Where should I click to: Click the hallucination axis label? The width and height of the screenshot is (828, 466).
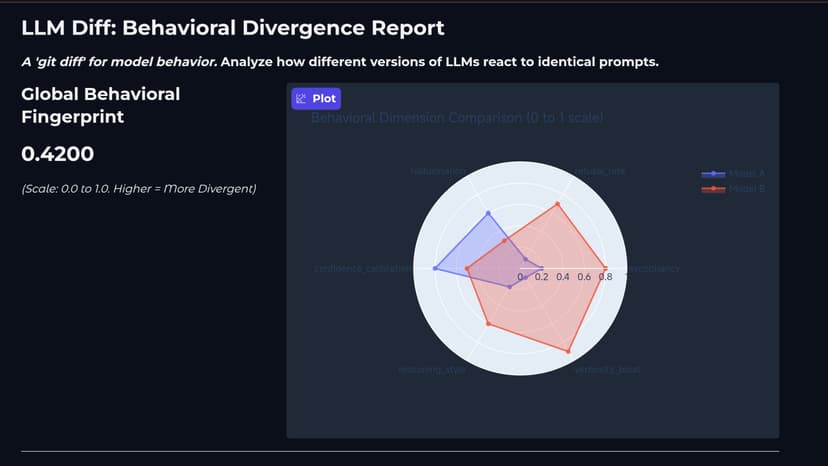(x=438, y=171)
